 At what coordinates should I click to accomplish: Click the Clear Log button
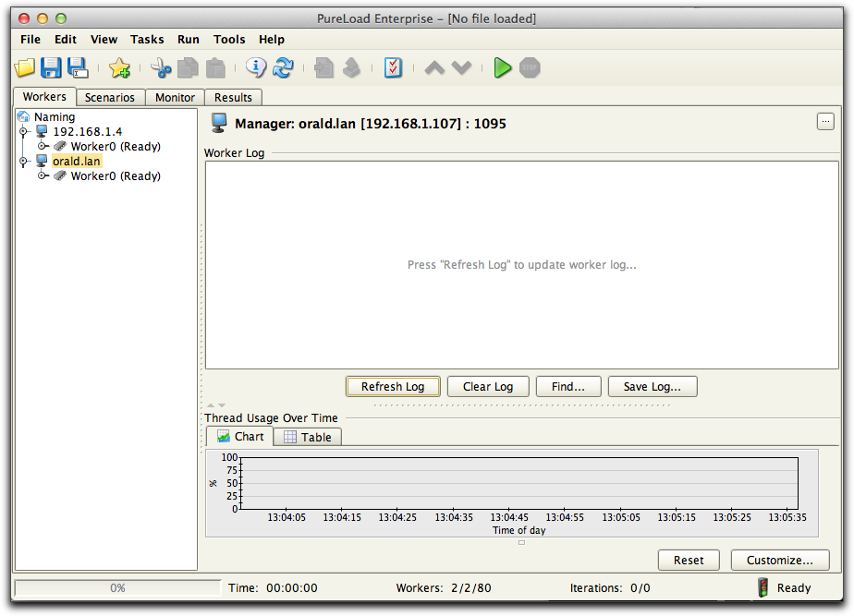point(488,386)
